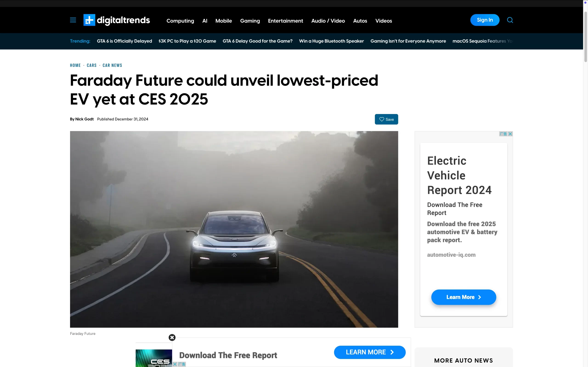Close the small X on bottom ad thumbnail
This screenshot has width=588, height=367.
coord(175,364)
